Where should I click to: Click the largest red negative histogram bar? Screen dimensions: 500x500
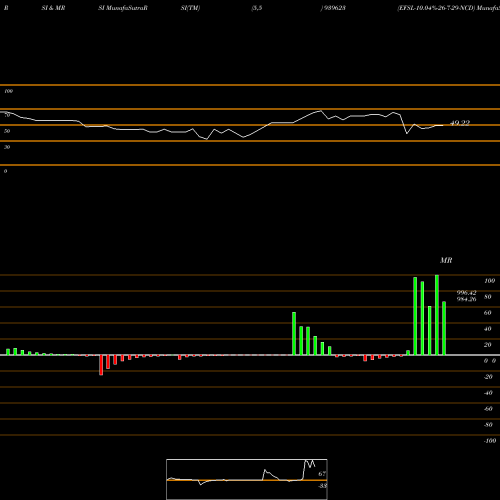pyautogui.click(x=101, y=365)
